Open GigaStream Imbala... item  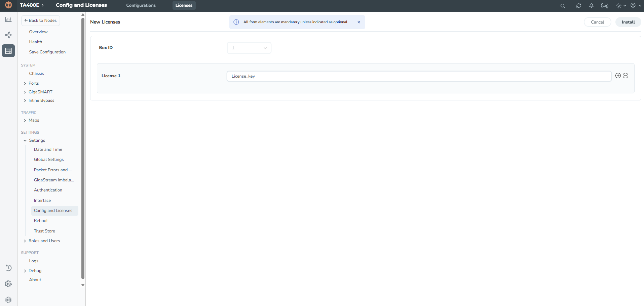point(54,180)
